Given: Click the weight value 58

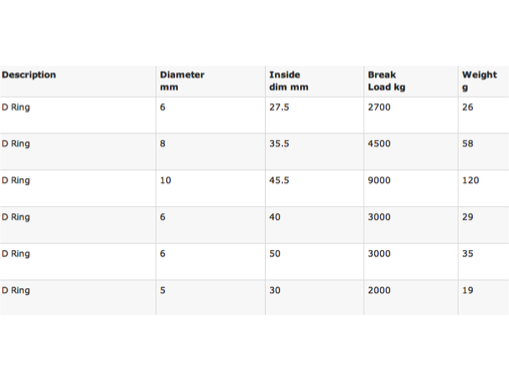Looking at the screenshot, I should pos(468,144).
